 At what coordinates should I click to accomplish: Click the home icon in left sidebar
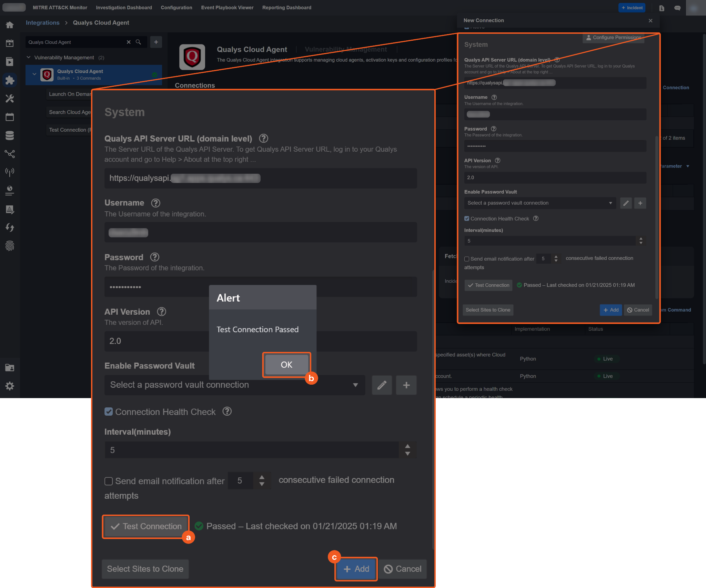click(10, 25)
